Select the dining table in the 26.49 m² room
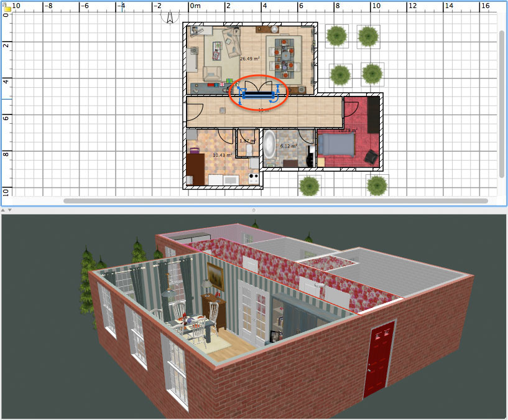The height and width of the screenshot is (420, 508). click(x=284, y=56)
